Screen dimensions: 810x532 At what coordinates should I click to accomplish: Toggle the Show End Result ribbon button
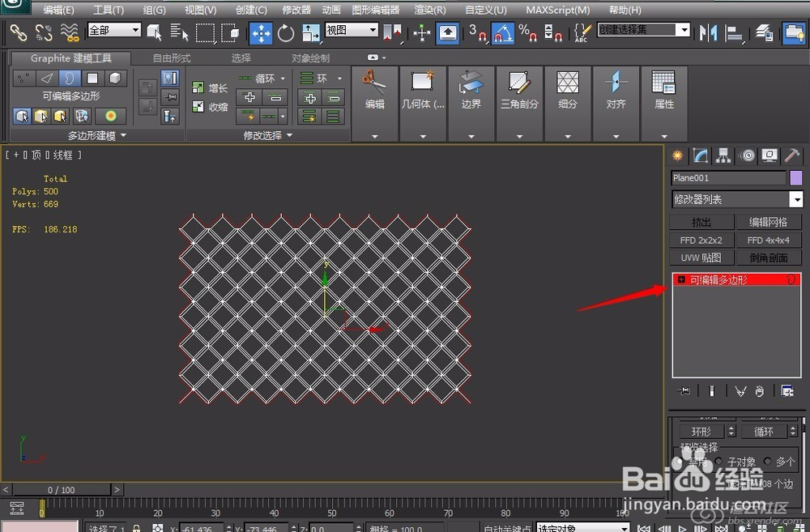pos(170,78)
